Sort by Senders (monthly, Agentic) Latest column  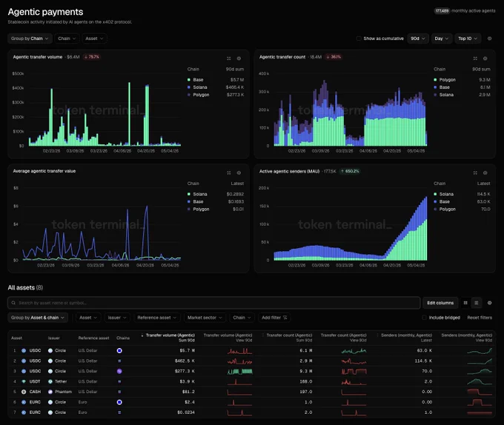pos(405,338)
